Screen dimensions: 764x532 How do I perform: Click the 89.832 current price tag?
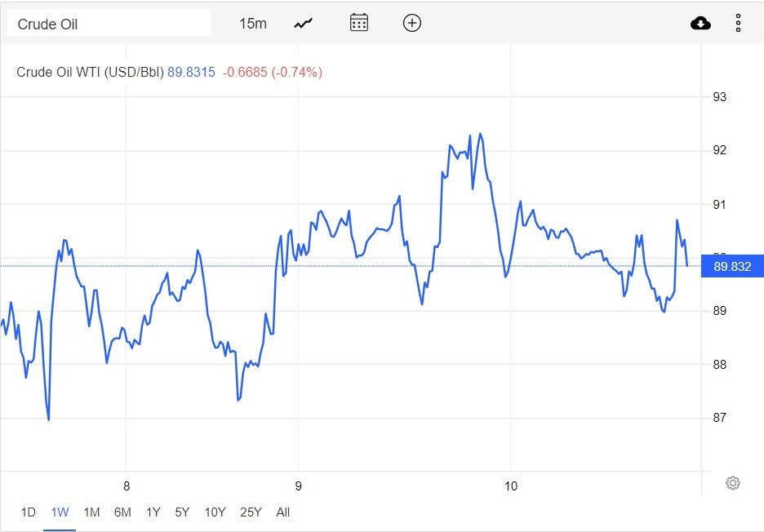(x=732, y=266)
